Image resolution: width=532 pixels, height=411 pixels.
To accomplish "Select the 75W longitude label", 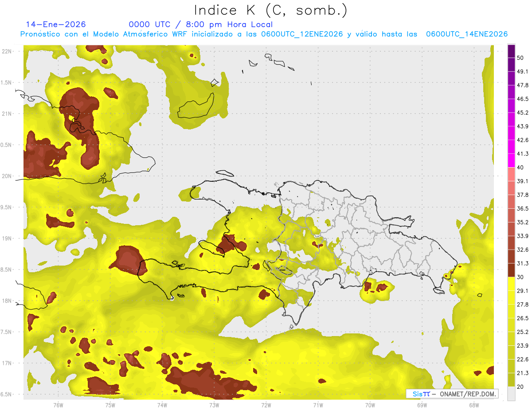I will pos(110,405).
